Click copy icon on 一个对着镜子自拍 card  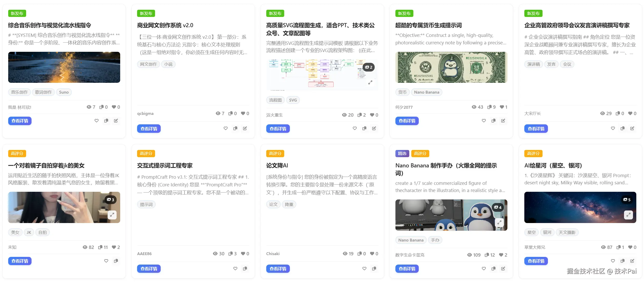[x=116, y=261]
